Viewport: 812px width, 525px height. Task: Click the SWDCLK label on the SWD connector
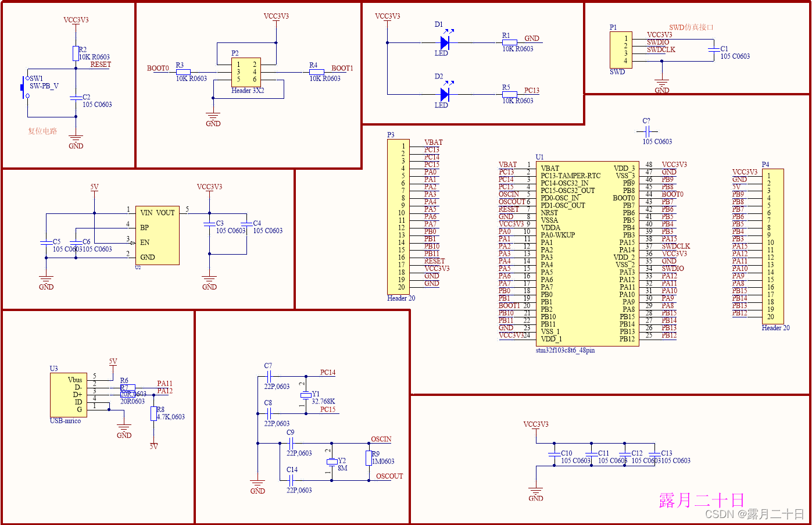click(x=661, y=50)
